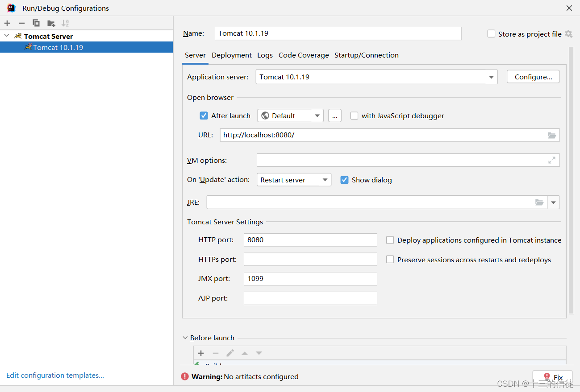This screenshot has width=580, height=392.
Task: Click the Warning: No artifacts configured text
Action: (x=245, y=377)
